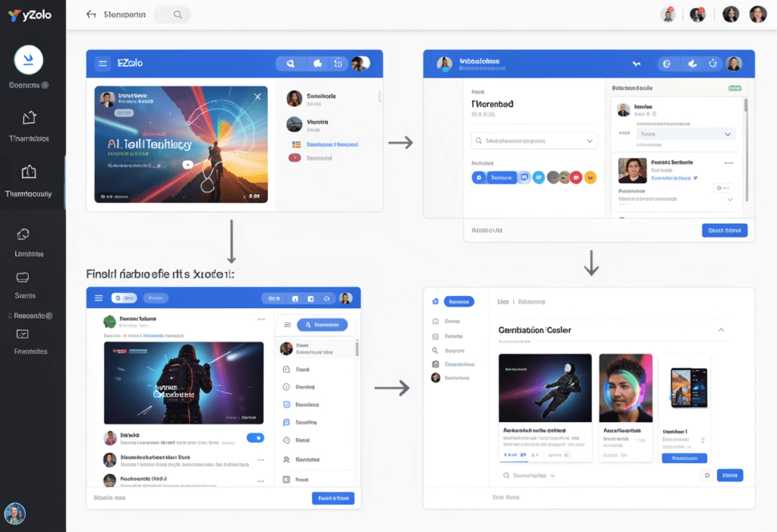Click the blue Save button in the profile mockup
This screenshot has width=777, height=532.
(x=725, y=230)
